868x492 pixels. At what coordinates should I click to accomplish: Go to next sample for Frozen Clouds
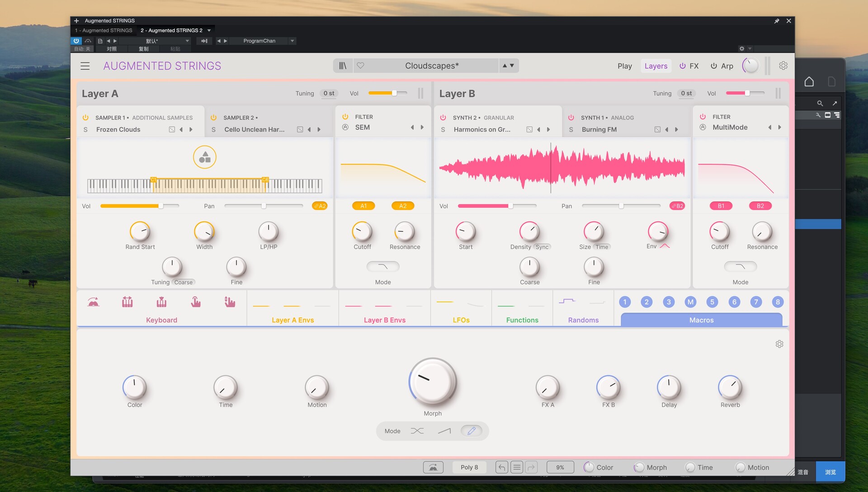pyautogui.click(x=191, y=129)
